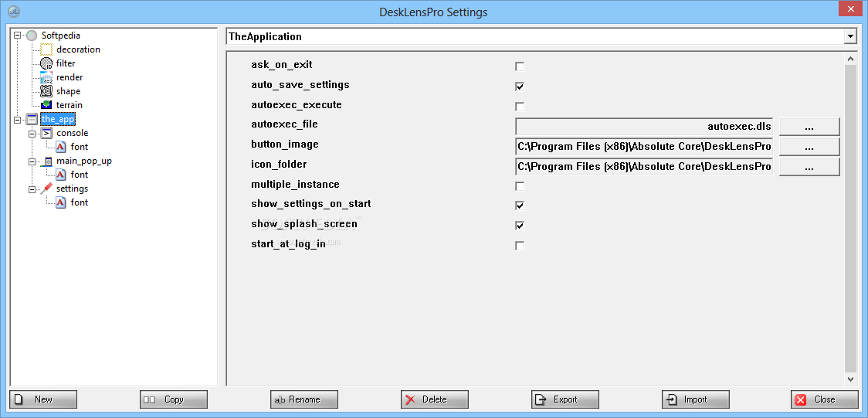Screen dimensions: 868x418
Task: Select the terrain tree item label
Action: (70, 105)
